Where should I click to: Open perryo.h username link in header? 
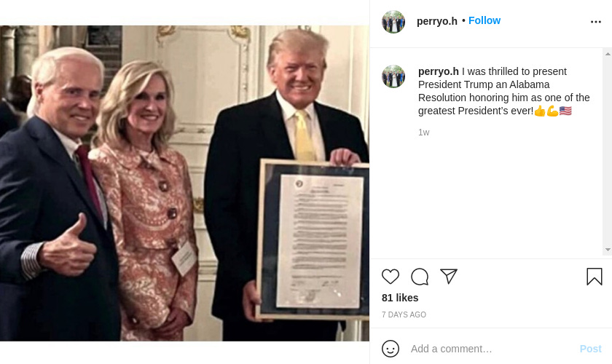(436, 21)
